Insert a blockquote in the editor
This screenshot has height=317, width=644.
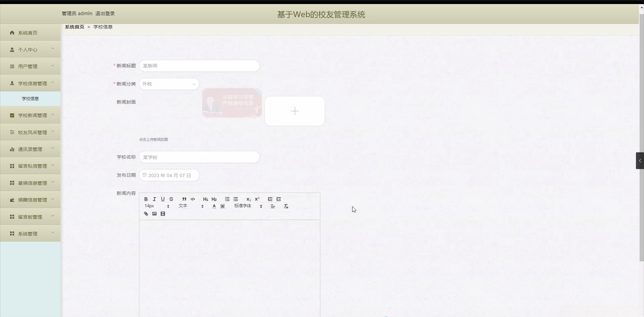pyautogui.click(x=184, y=199)
